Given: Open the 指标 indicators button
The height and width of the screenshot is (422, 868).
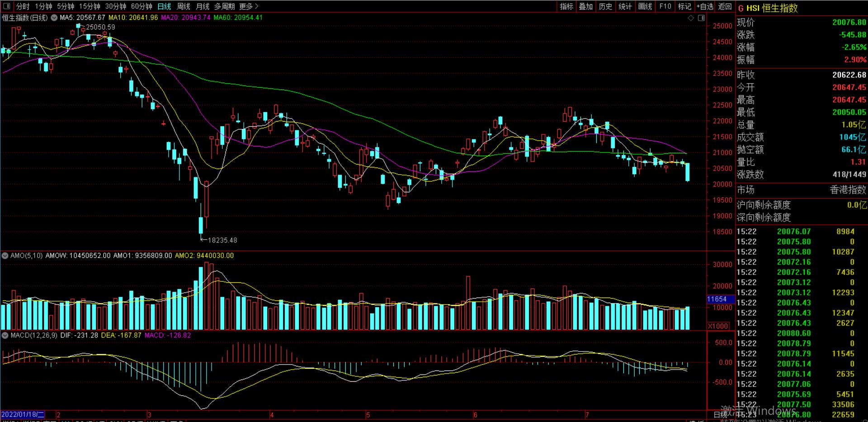Looking at the screenshot, I should (566, 6).
